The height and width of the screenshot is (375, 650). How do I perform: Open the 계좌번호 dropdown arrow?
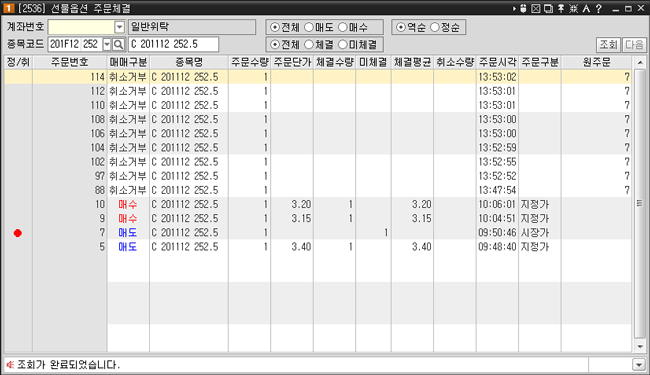(119, 27)
